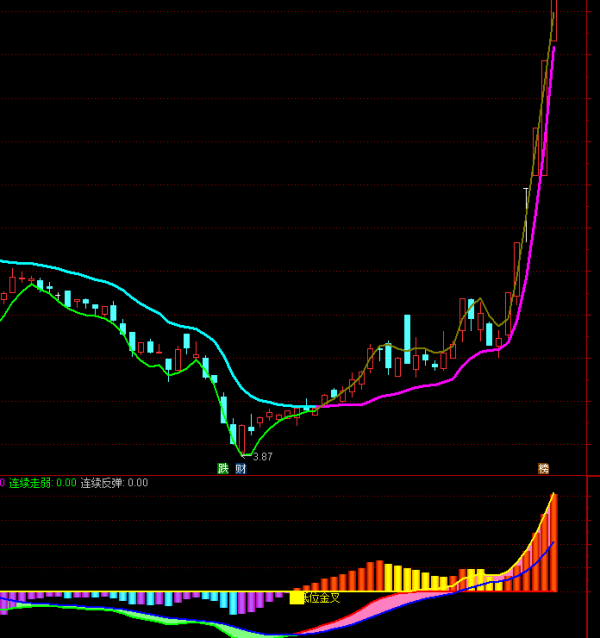Click the tallest cyan candlestick in mid chart

[407, 339]
